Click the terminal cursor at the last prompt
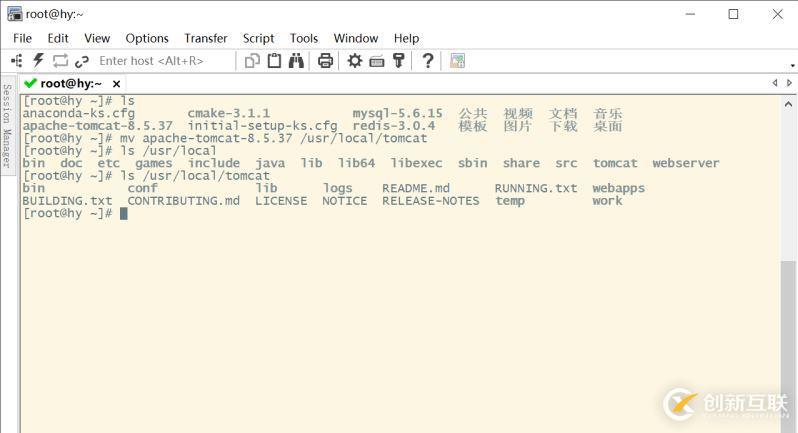The width and height of the screenshot is (798, 433). pos(124,214)
